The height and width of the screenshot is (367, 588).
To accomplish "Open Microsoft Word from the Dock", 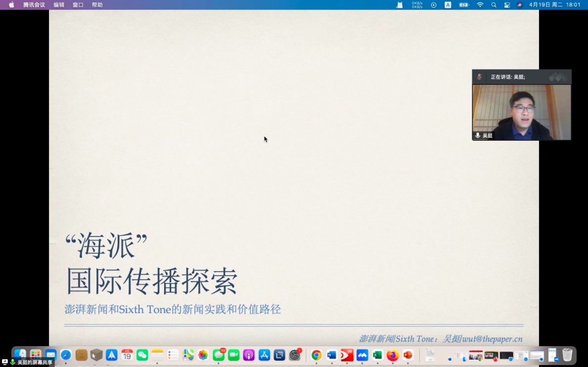I will (x=332, y=355).
